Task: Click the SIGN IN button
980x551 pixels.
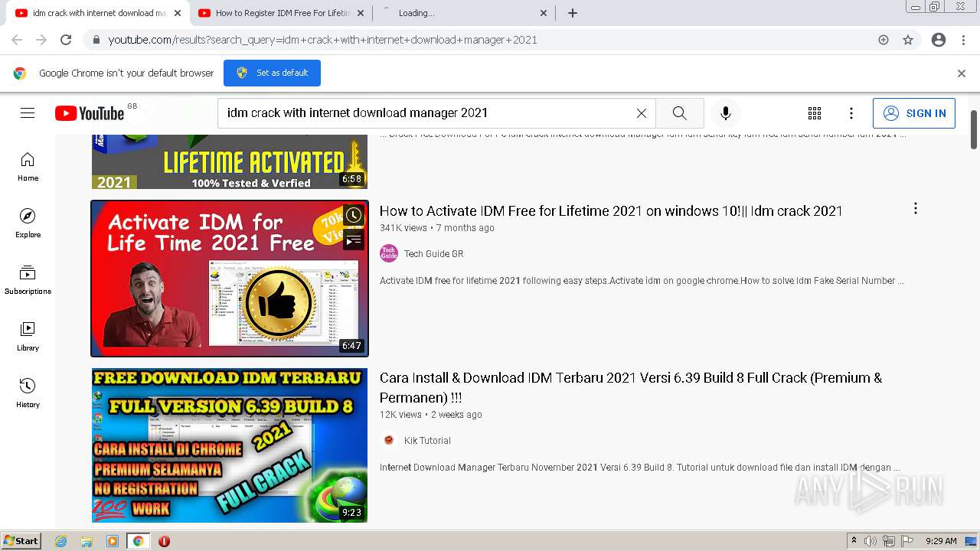Action: coord(914,113)
